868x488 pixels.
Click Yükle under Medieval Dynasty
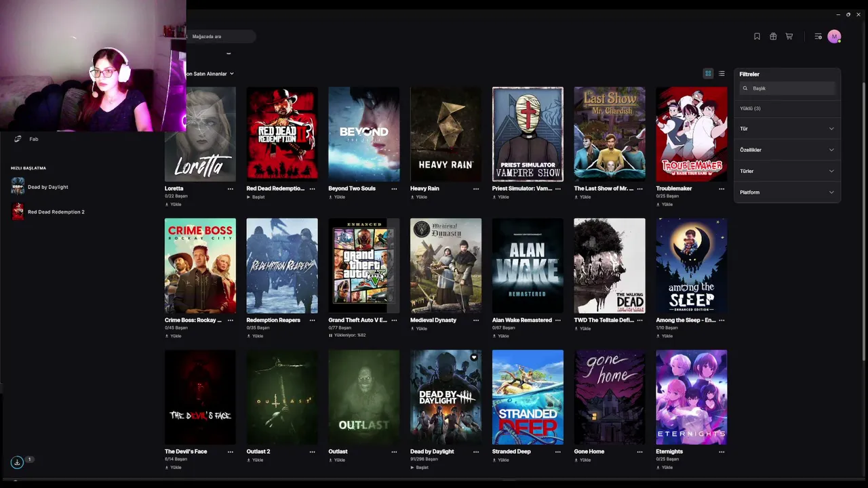coord(418,329)
